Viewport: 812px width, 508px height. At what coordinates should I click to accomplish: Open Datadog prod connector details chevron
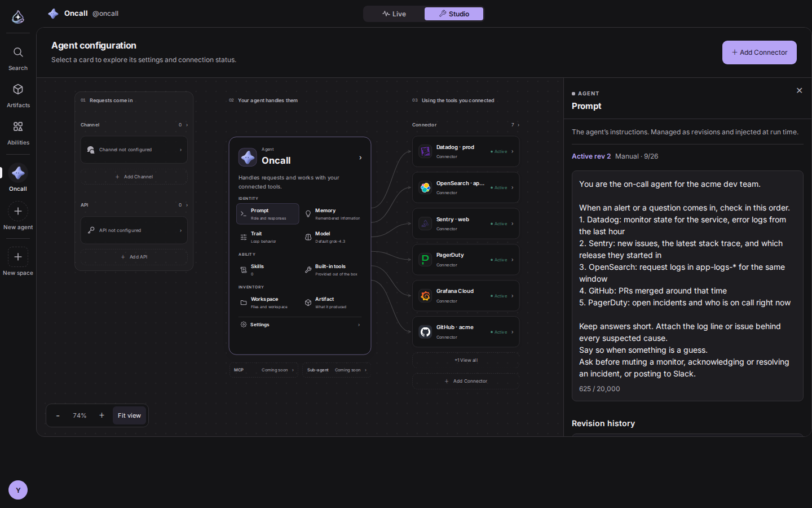click(512, 151)
